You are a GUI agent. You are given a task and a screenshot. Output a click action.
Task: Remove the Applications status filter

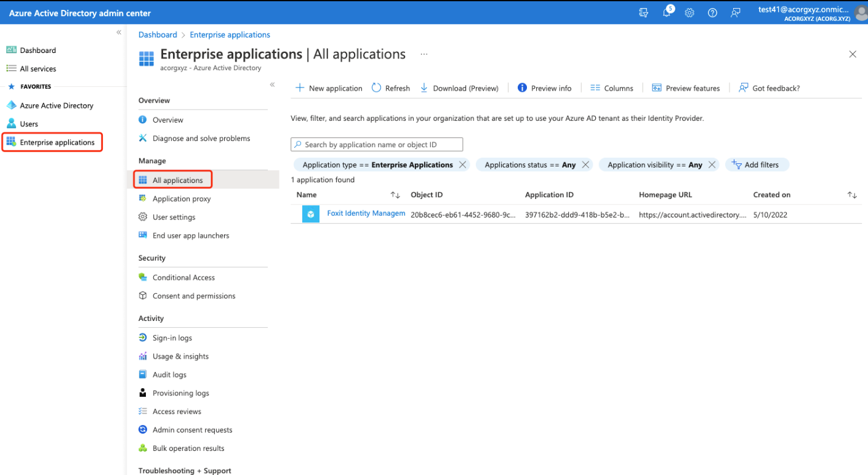point(585,165)
